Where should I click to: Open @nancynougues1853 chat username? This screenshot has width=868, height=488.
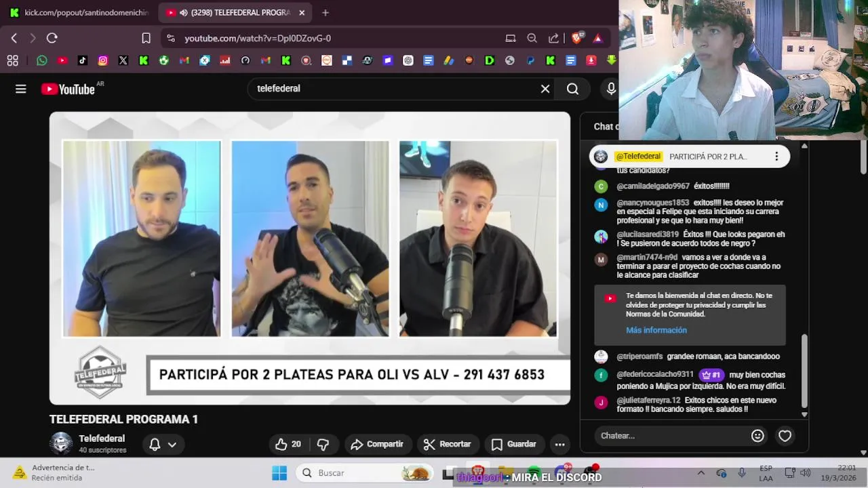[x=652, y=203]
